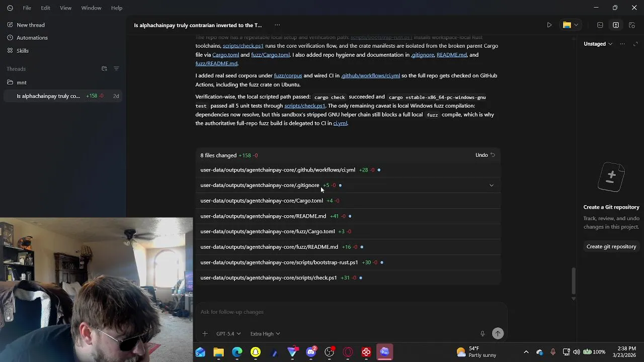Screen dimensions: 644x362
Task: Open diff panel three-dot options
Action: (622, 44)
